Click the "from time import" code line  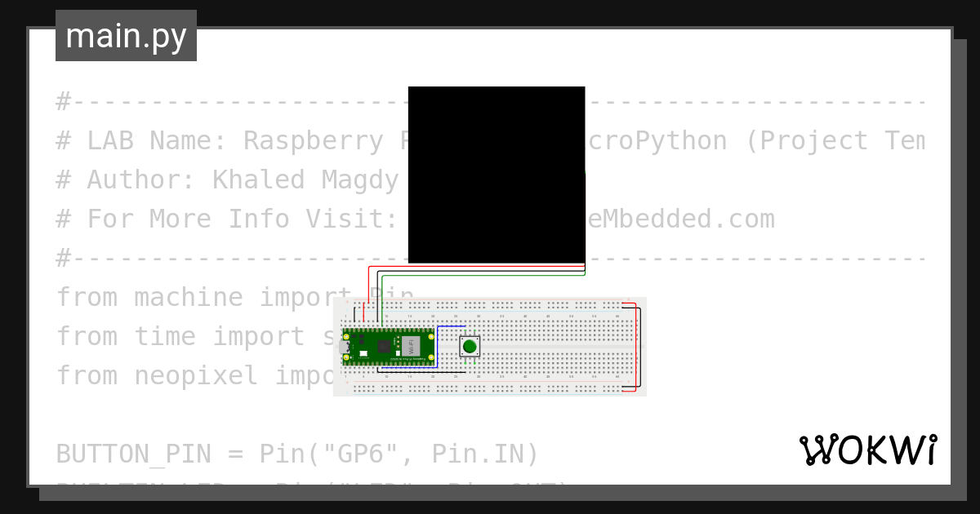pyautogui.click(x=196, y=336)
